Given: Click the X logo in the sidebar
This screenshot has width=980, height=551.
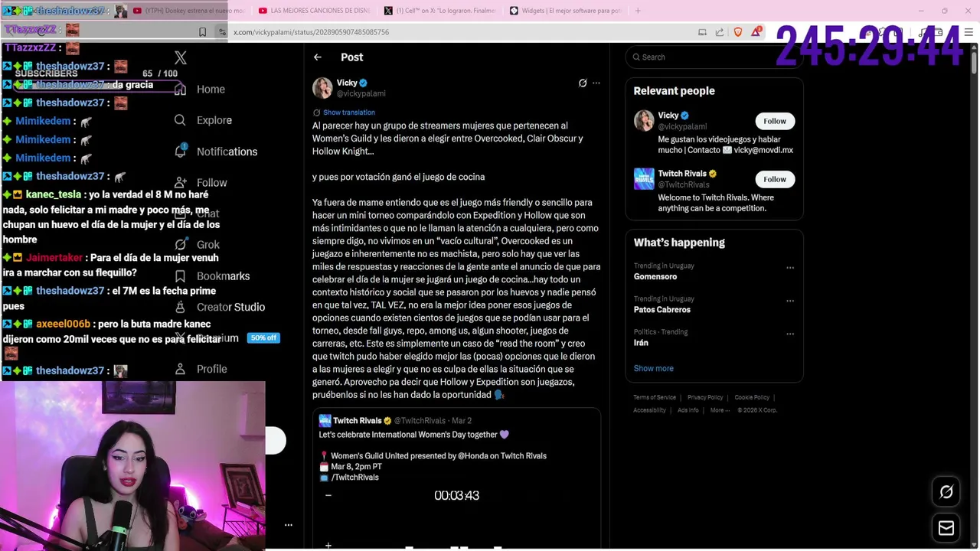Looking at the screenshot, I should coord(181,58).
